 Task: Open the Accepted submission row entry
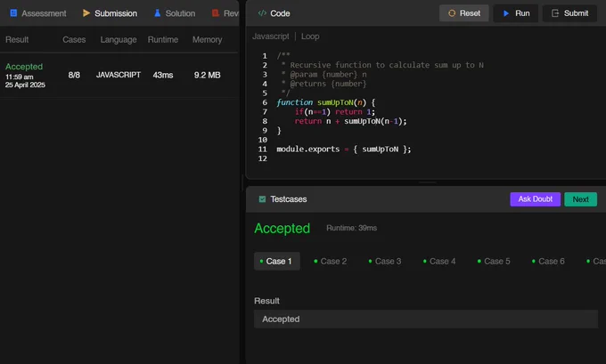coord(119,76)
